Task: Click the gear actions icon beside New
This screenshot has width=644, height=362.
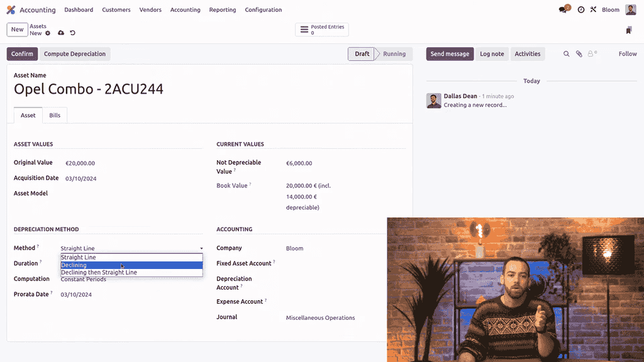Action: pos(48,33)
